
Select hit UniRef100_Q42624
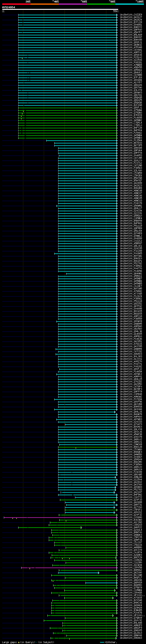pos(131,20)
